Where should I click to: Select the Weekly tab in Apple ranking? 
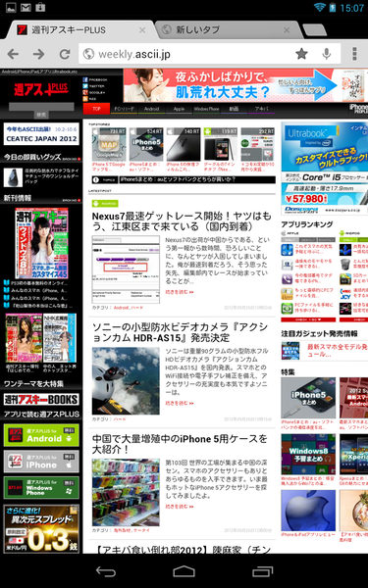pos(308,239)
